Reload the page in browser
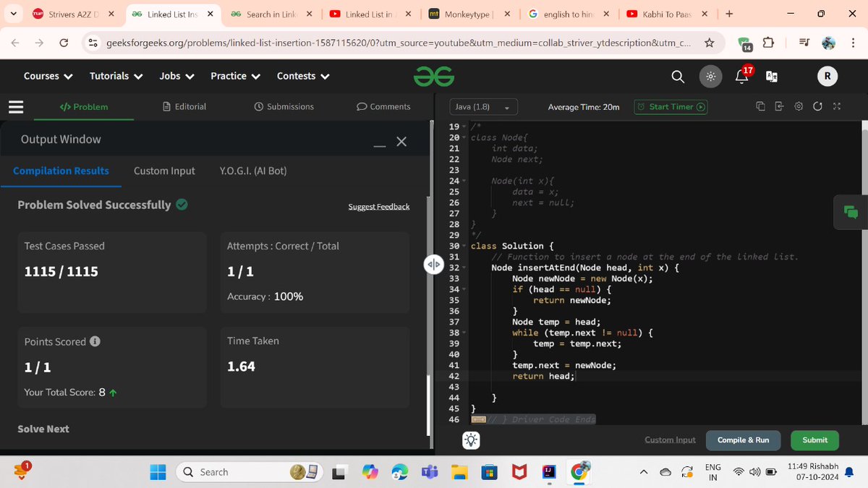 coord(64,43)
